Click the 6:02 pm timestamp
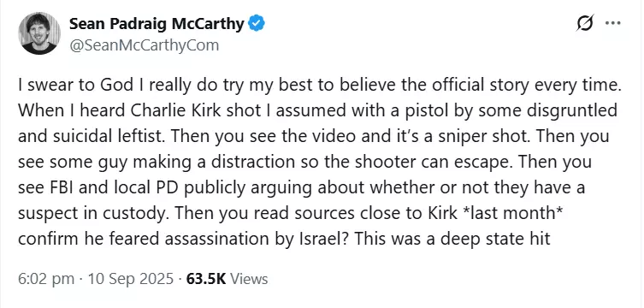This screenshot has width=644, height=308. tap(46, 279)
